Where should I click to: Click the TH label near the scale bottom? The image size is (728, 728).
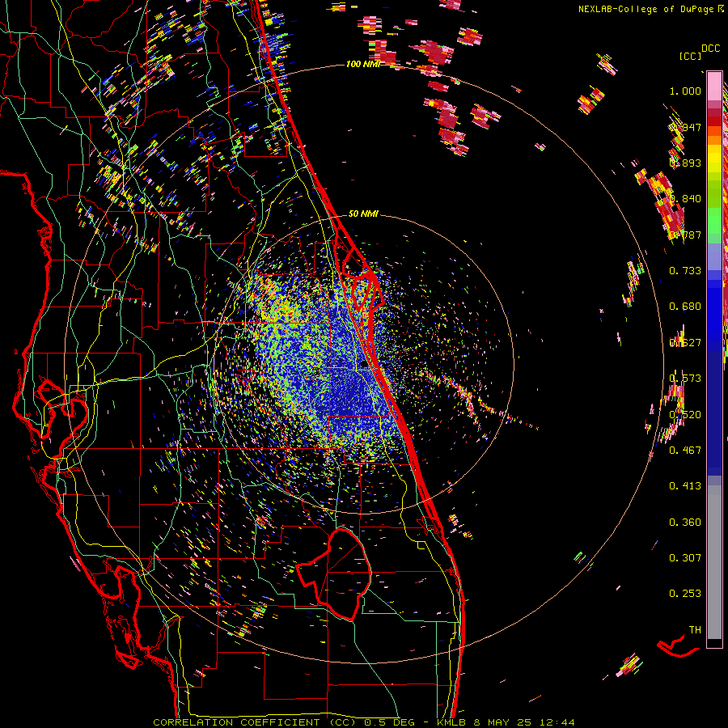695,630
